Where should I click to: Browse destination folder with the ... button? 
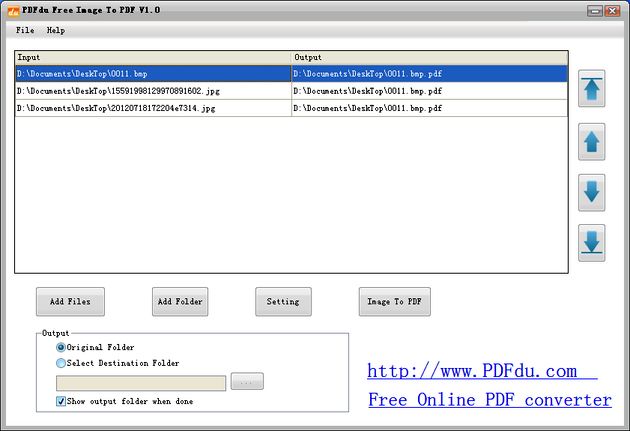[247, 382]
